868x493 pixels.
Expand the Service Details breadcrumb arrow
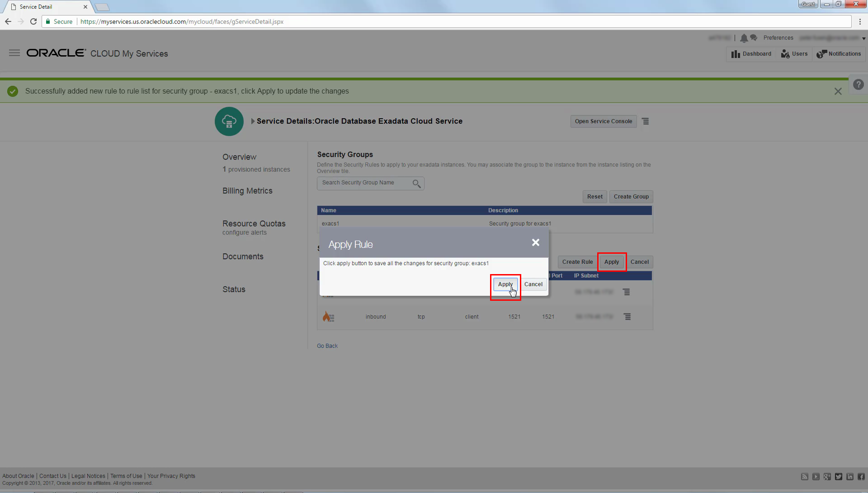253,121
